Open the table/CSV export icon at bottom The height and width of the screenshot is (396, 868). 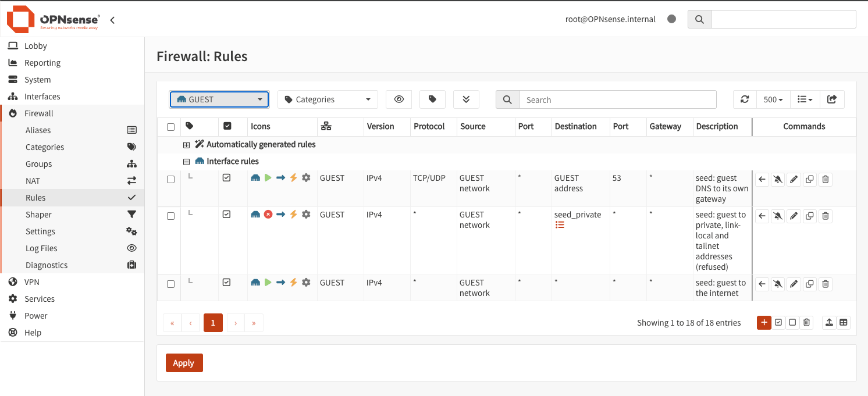point(844,323)
